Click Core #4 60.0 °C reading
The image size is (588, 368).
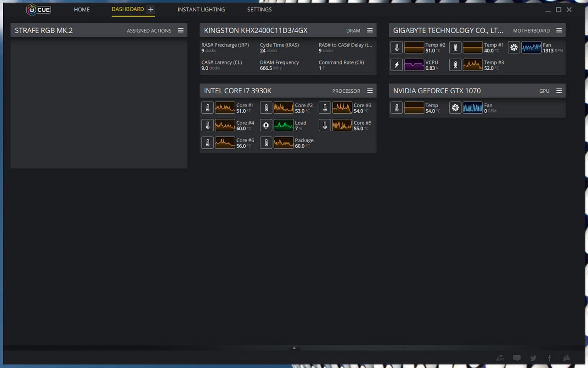coord(245,126)
